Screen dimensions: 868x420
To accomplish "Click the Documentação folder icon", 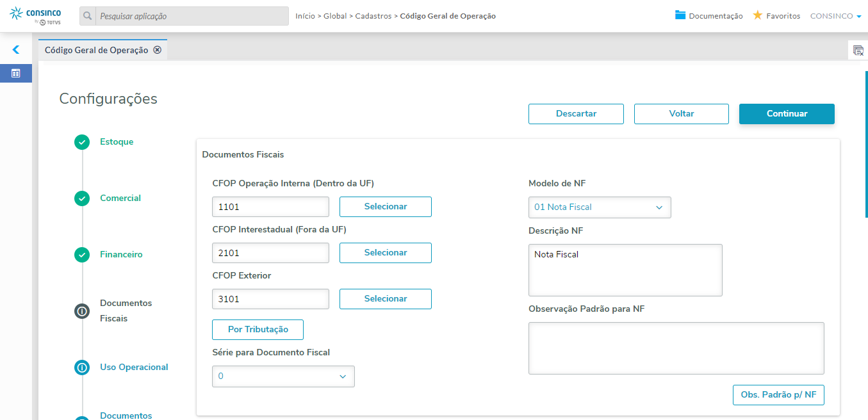I will (680, 15).
